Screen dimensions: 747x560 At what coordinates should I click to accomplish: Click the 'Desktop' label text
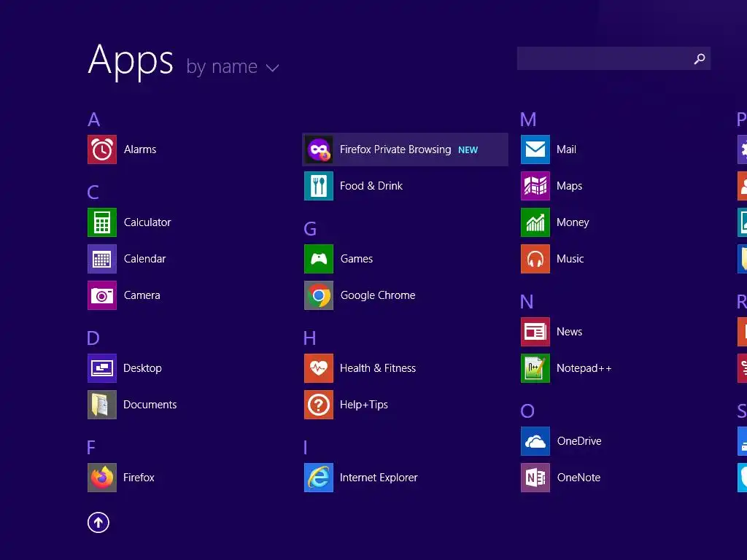click(x=142, y=368)
